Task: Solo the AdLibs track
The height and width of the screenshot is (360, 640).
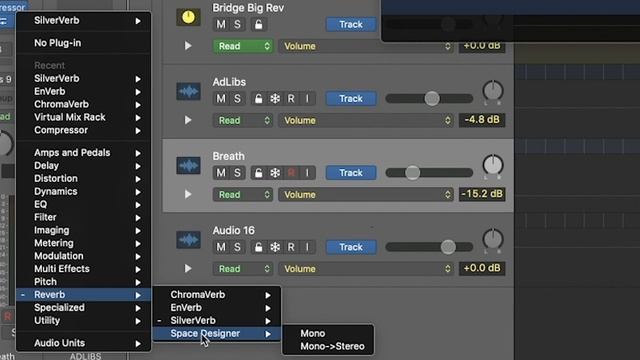Action: pyautogui.click(x=237, y=99)
